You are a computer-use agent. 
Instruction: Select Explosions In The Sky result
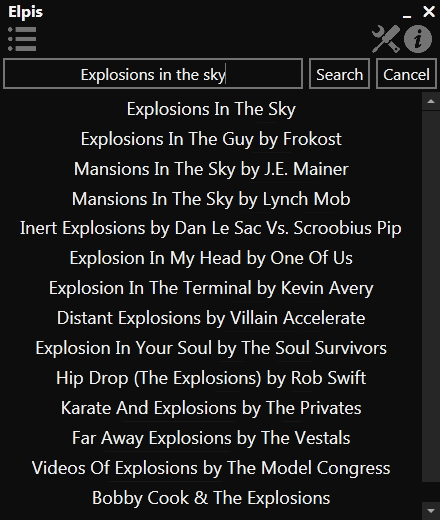pos(211,109)
